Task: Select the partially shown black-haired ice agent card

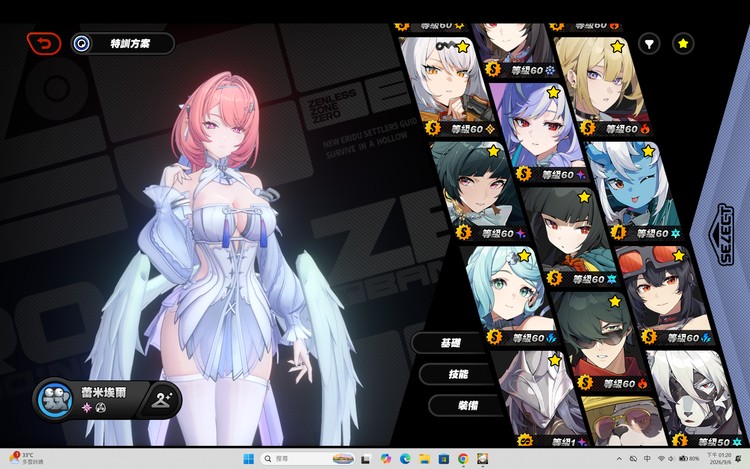Action: (x=514, y=50)
